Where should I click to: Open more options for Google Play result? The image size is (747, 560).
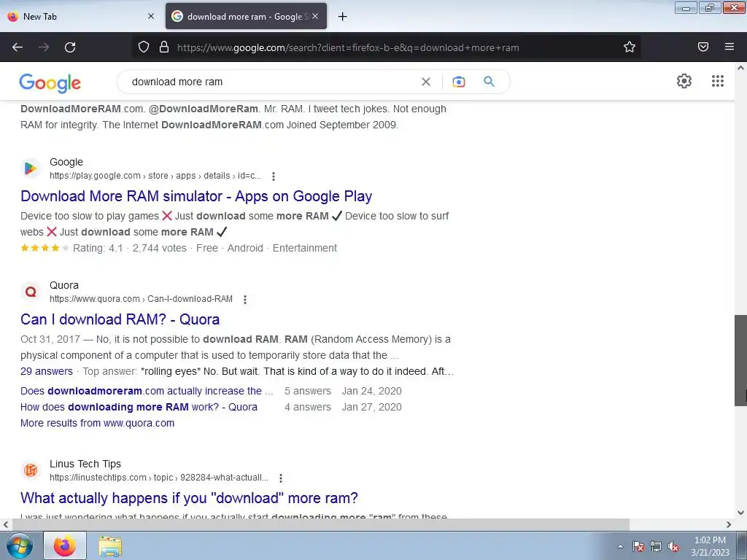(274, 176)
